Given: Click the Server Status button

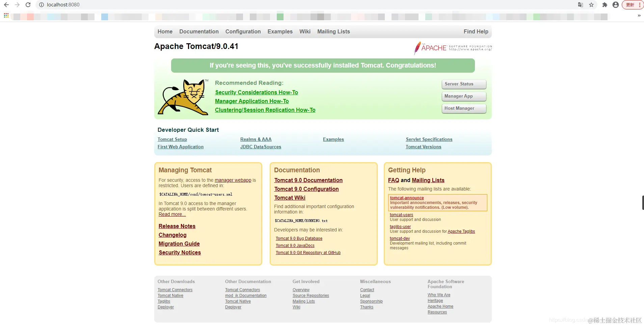Looking at the screenshot, I should [464, 84].
